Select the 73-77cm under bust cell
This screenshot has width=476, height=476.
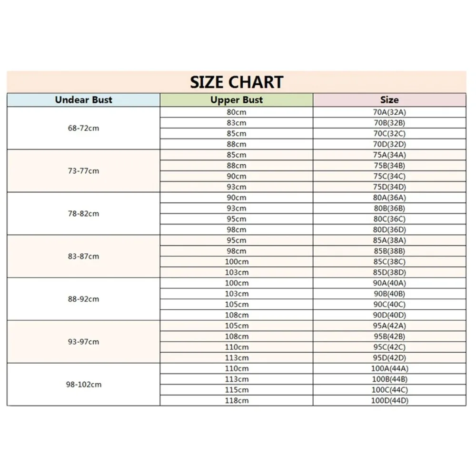pyautogui.click(x=83, y=171)
